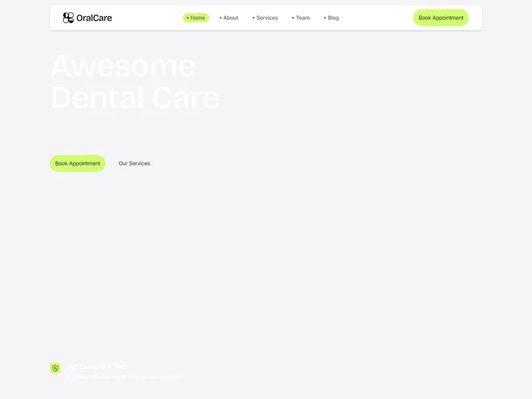Click the faint description under Top Dentists
Screen dimensions: 532x399
[123, 376]
